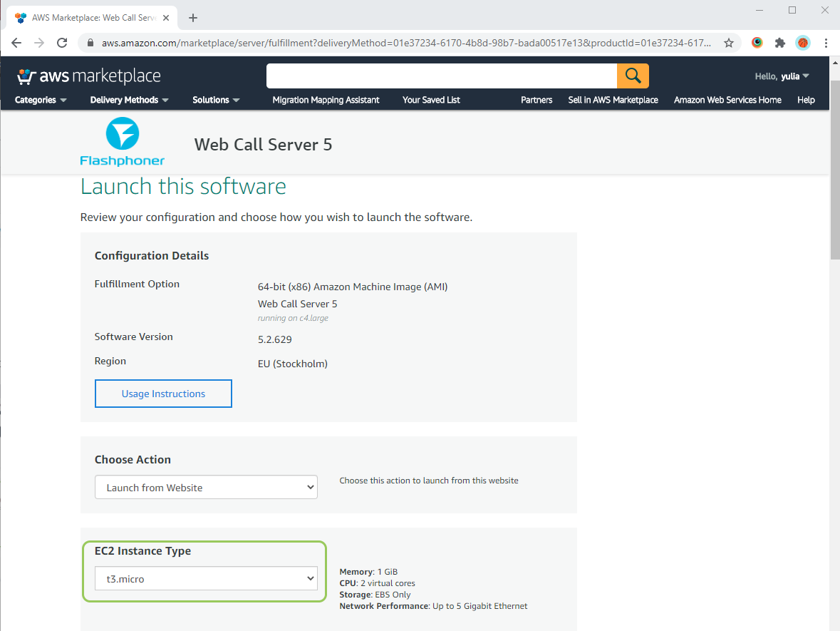Open a new browser tab
This screenshot has height=631, width=840.
pos(193,18)
